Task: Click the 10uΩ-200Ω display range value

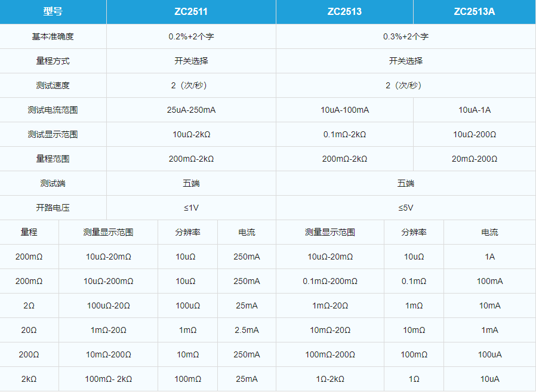Action: point(475,134)
